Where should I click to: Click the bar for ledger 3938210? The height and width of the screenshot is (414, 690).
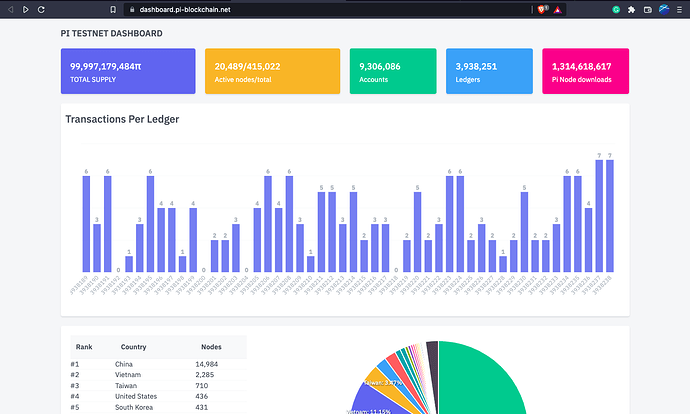311,264
